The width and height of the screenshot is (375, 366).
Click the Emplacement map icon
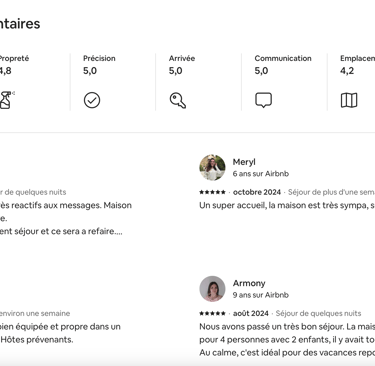(349, 100)
